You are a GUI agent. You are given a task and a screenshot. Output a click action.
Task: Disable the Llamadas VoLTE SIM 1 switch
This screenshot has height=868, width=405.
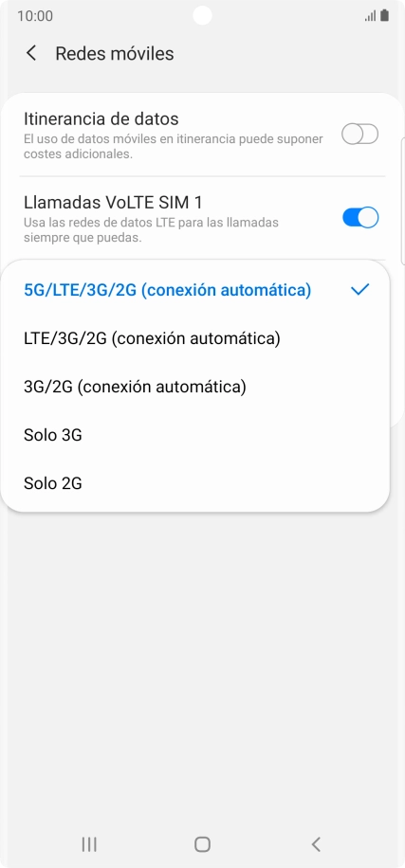(360, 218)
